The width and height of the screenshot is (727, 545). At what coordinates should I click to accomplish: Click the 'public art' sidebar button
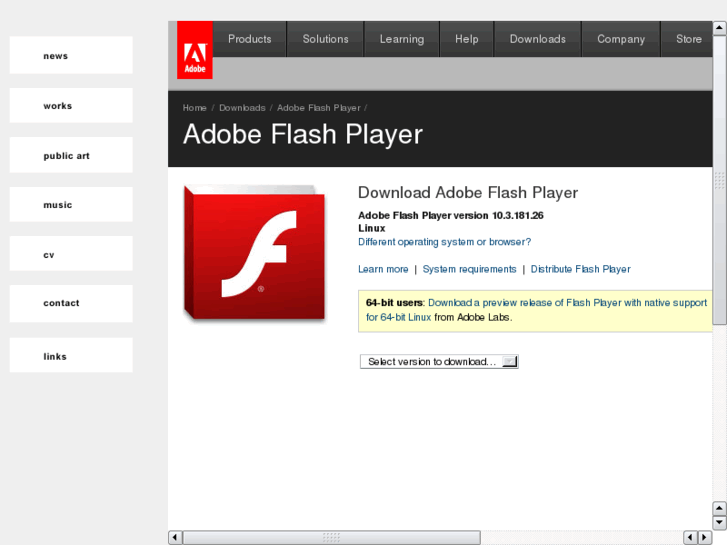[x=71, y=156]
